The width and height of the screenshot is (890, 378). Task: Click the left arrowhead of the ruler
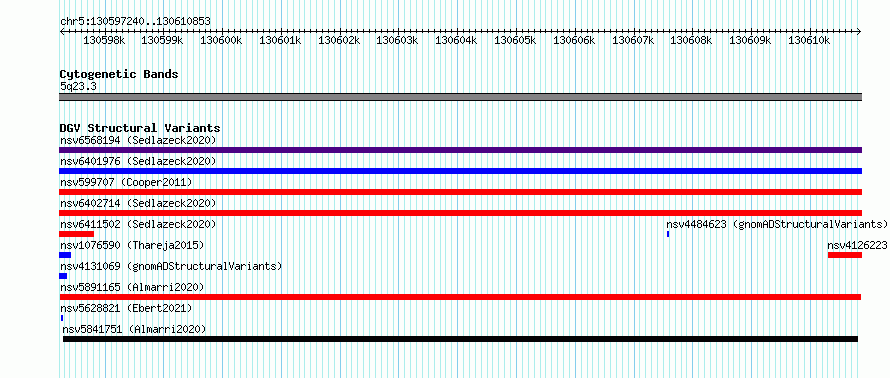(62, 31)
